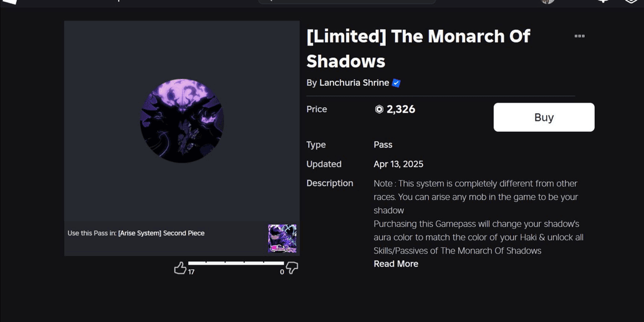
Task: Click the like ratio vote bar
Action: tap(236, 263)
